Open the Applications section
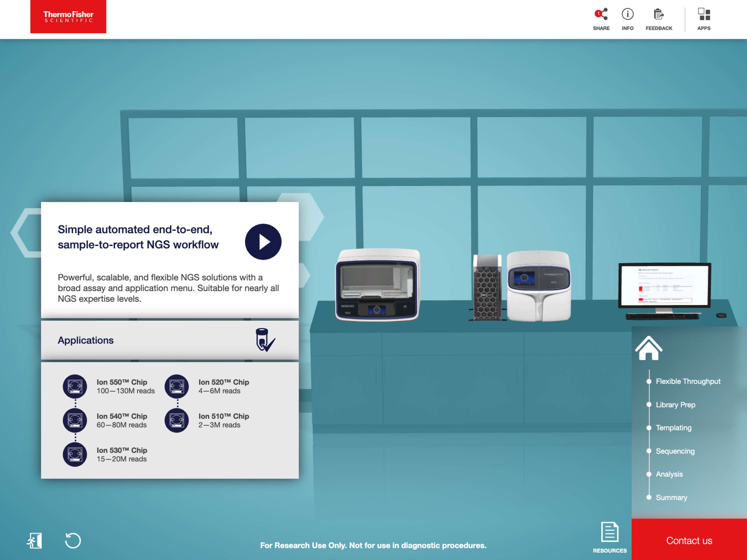Viewport: 747px width, 560px height. [x=170, y=340]
